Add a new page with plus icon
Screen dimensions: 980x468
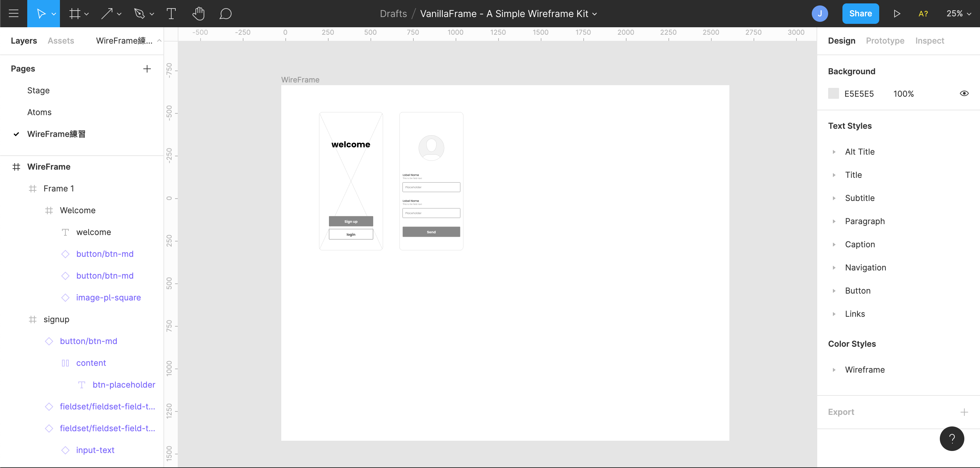click(147, 69)
